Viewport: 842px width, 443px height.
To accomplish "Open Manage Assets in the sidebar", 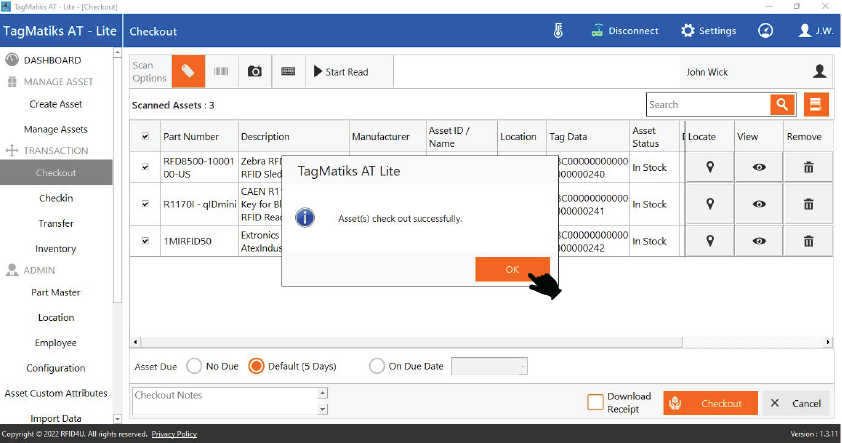I will click(x=56, y=129).
